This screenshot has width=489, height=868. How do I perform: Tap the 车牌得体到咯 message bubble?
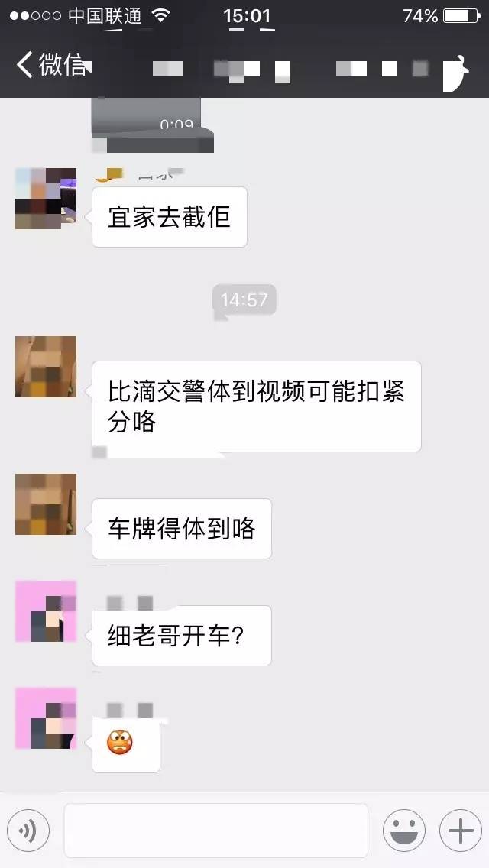coord(182,529)
